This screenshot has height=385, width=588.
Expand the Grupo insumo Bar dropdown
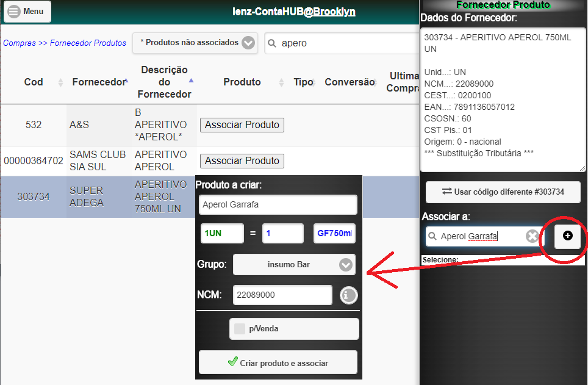294,265
